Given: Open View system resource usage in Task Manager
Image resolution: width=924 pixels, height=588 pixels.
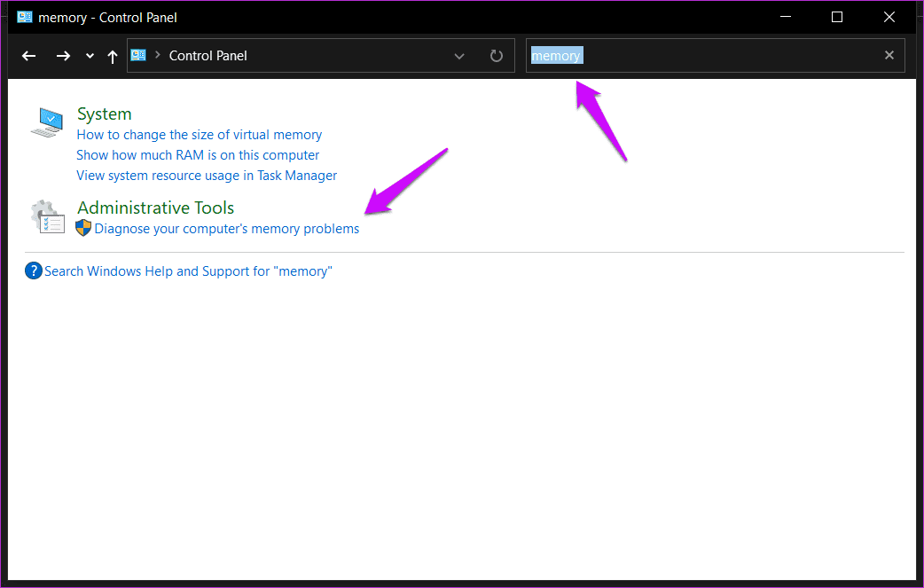Looking at the screenshot, I should point(207,176).
